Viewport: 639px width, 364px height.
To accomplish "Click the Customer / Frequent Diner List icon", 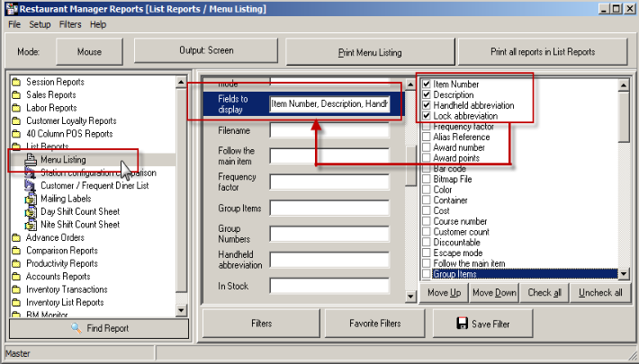I will point(31,186).
